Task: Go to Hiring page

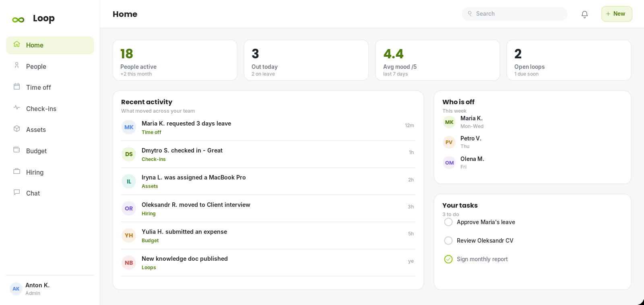Action: [x=50, y=172]
